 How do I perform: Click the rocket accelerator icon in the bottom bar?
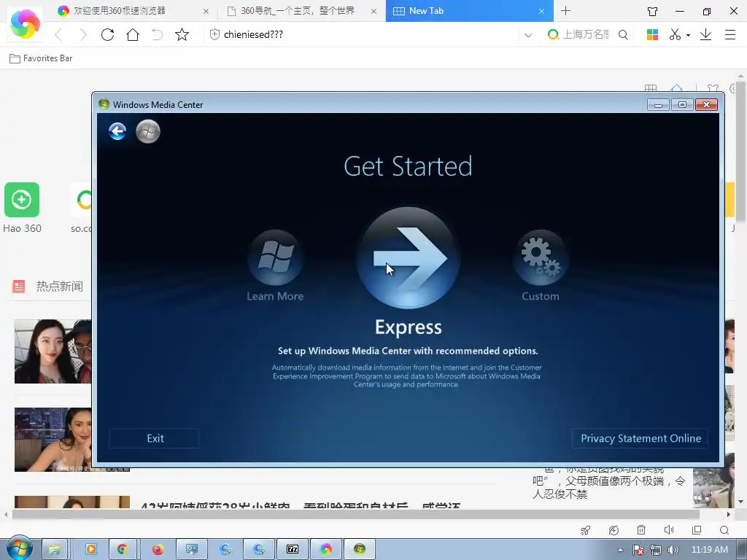[x=586, y=530]
